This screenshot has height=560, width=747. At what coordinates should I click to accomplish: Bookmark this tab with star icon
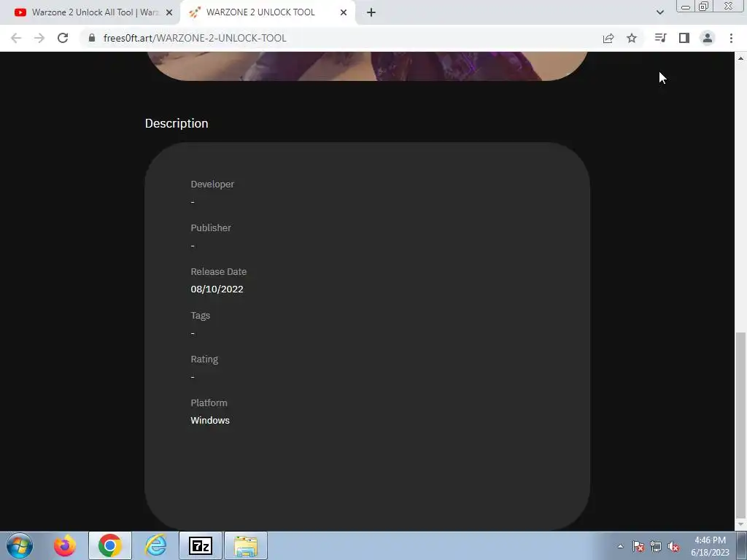click(x=632, y=38)
